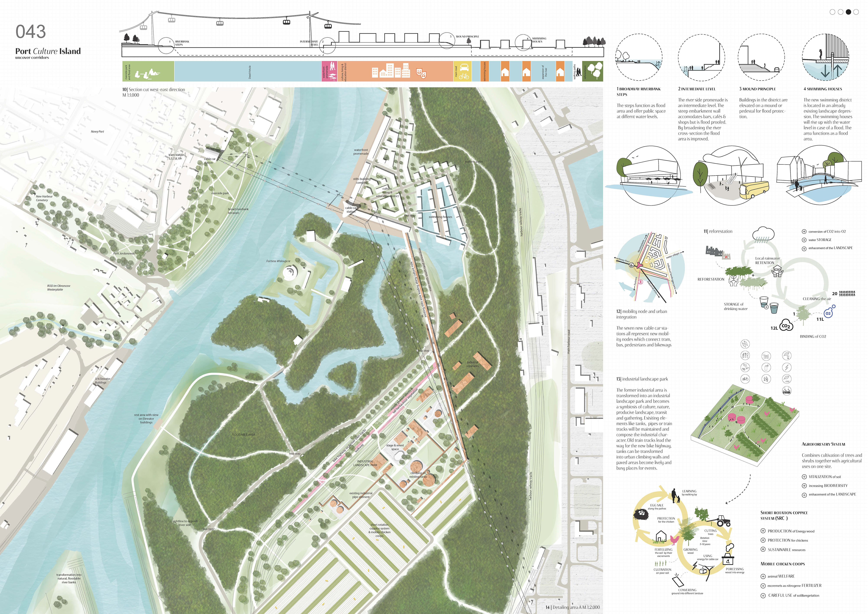Click the white skyline buildings icon in the section strip
This screenshot has height=614, width=868.
point(391,70)
